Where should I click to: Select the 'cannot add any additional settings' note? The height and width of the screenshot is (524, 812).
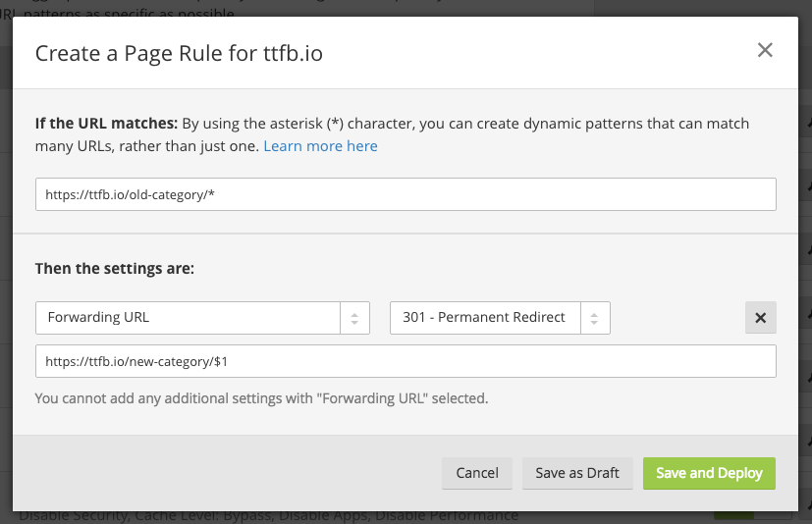[x=261, y=398]
